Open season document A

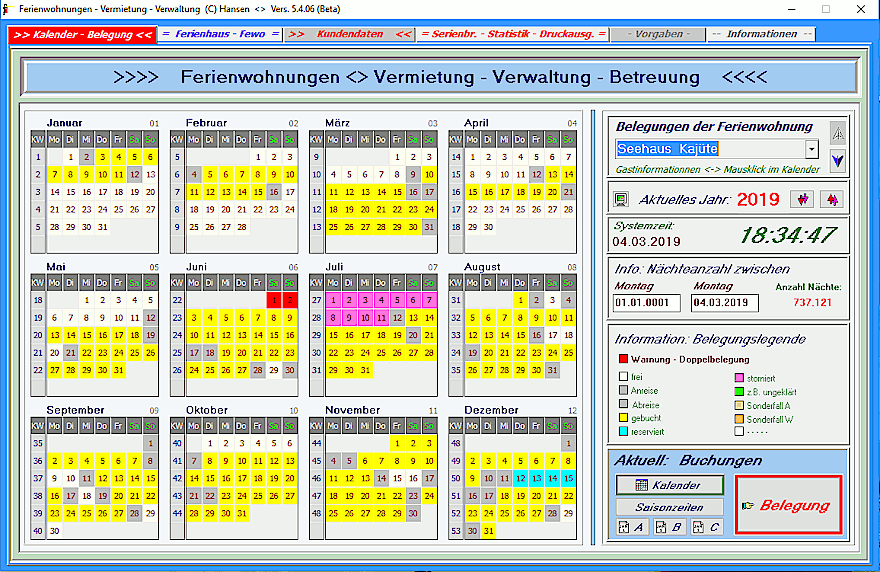click(632, 527)
